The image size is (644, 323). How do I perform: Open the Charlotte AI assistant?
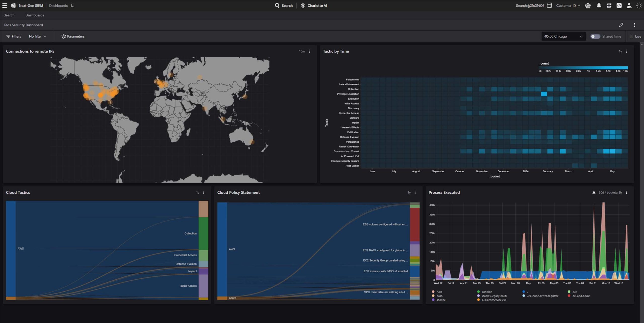(314, 5)
